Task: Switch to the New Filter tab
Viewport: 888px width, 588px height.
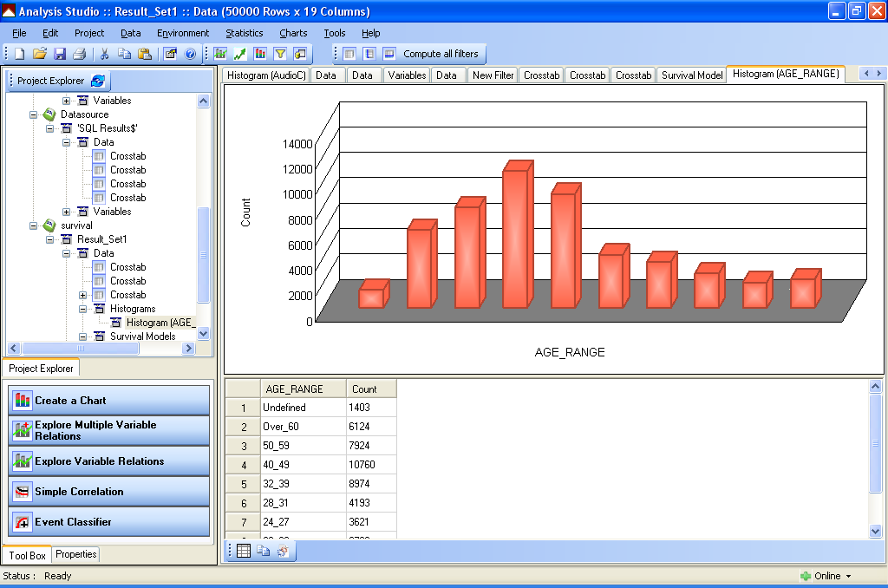Action: click(493, 75)
